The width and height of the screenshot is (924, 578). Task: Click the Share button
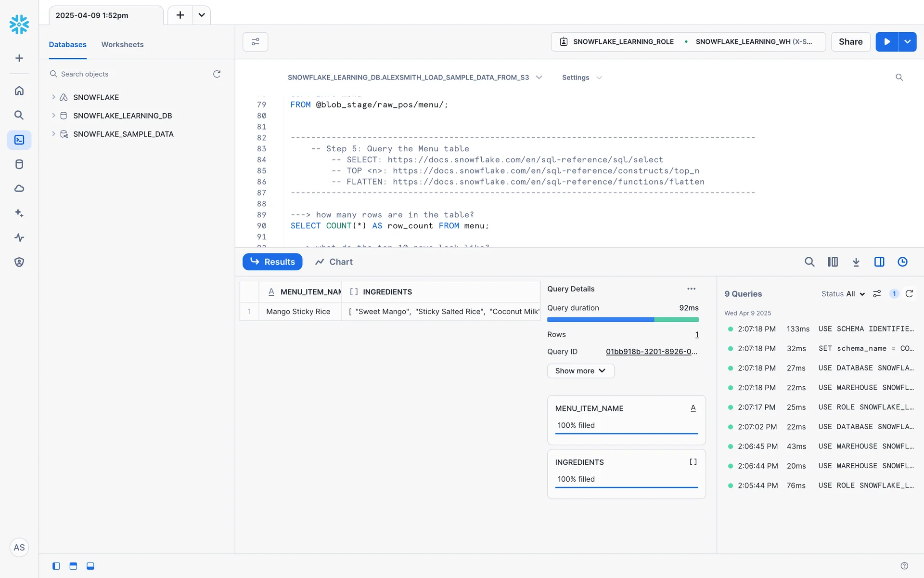point(850,42)
